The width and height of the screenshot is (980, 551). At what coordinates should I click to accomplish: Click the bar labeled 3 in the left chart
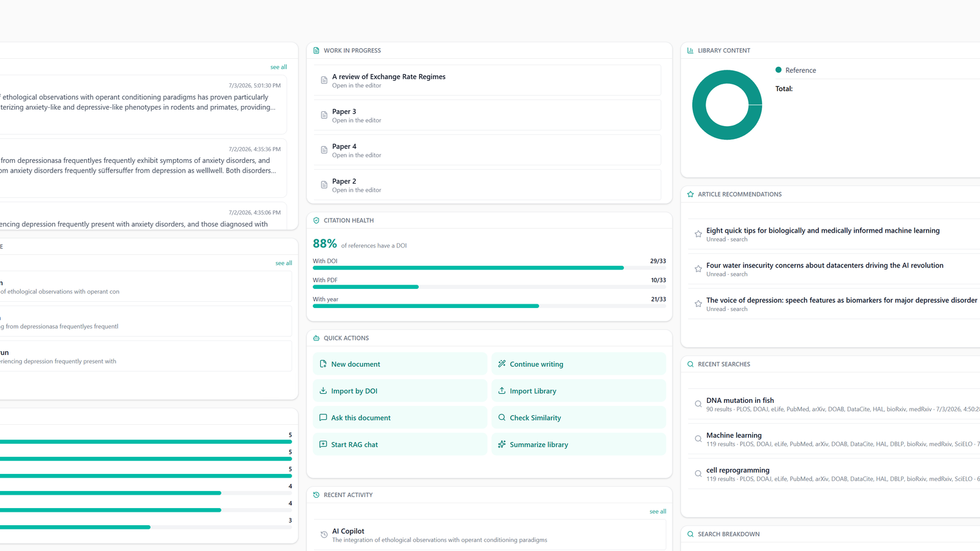pos(146,527)
